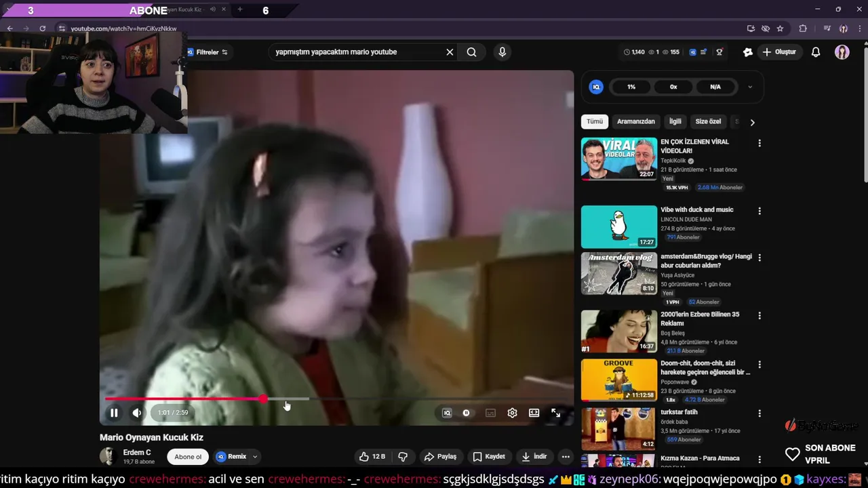Start voice search with microphone
Viewport: 868px width, 488px height.
(x=502, y=52)
